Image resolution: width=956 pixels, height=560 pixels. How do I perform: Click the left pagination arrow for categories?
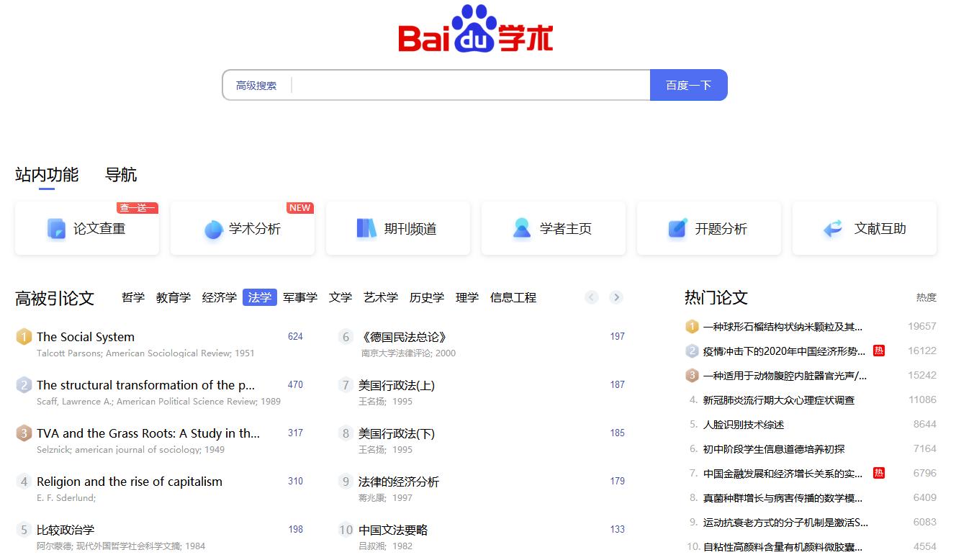tap(591, 297)
